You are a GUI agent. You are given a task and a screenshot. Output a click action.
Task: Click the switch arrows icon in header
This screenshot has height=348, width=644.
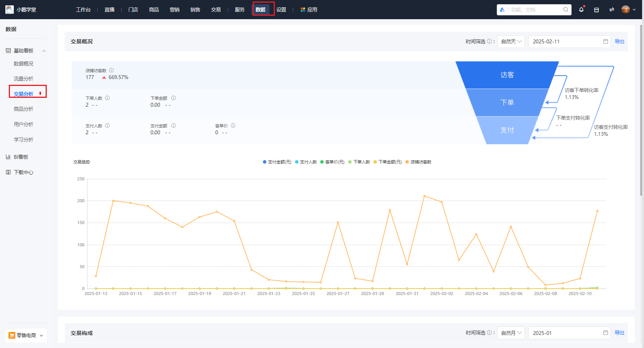[611, 10]
